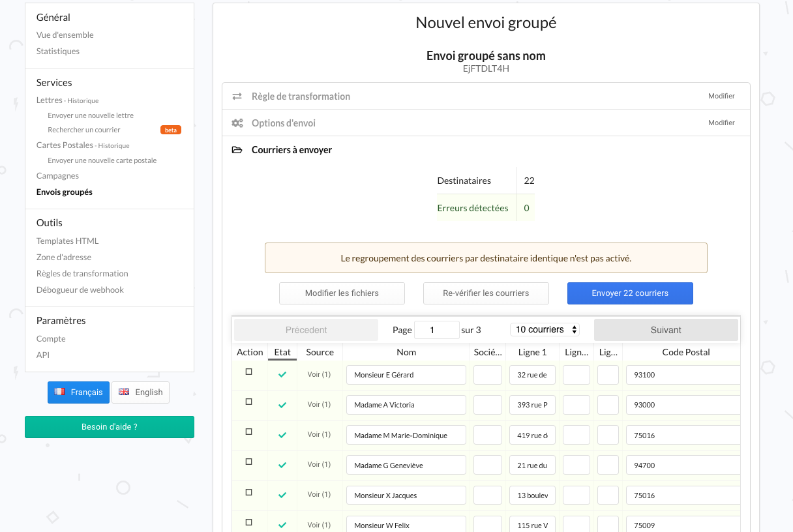The width and height of the screenshot is (793, 532).
Task: Select Envois groupés in the sidebar
Action: (x=65, y=192)
